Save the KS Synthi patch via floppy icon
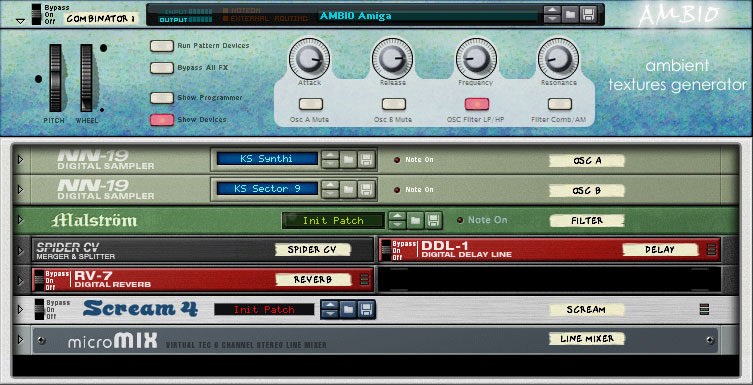This screenshot has height=385, width=753. [x=366, y=159]
